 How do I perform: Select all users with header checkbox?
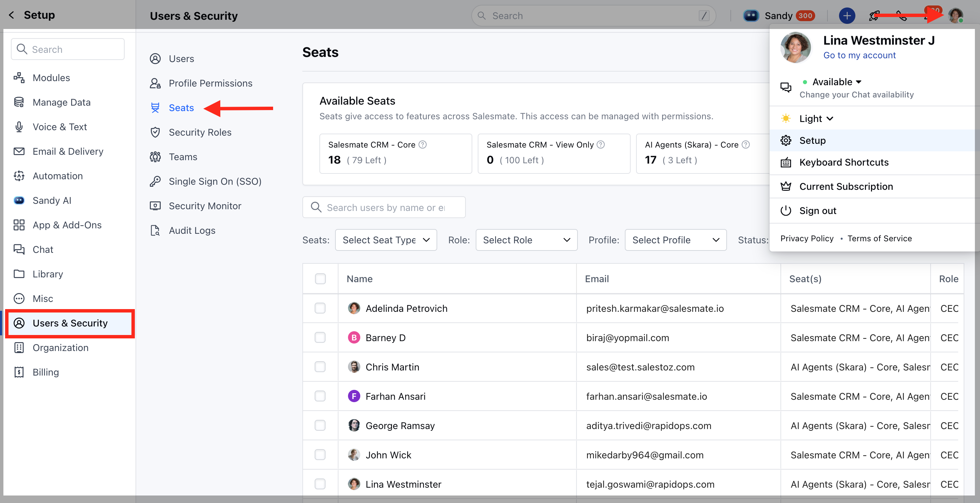320,279
